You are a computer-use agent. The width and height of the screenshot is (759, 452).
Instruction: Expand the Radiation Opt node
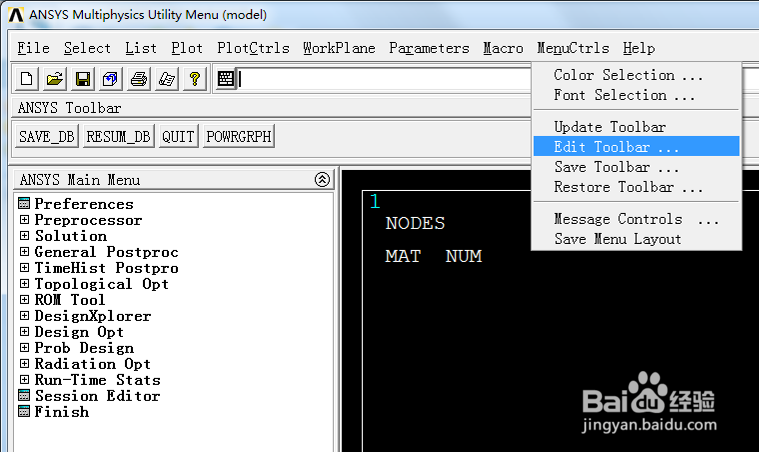pyautogui.click(x=24, y=363)
